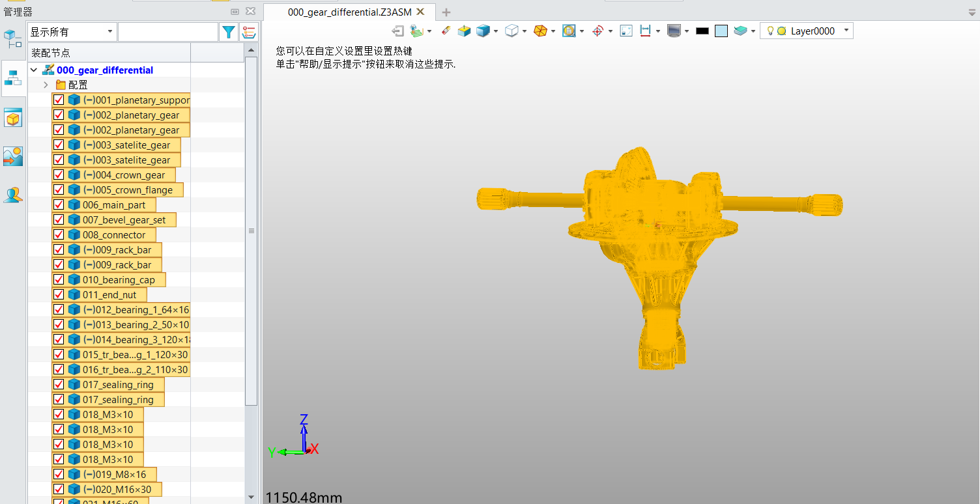Viewport: 980px width, 504px height.
Task: Click the folder icon of the 配置 node
Action: 61,85
